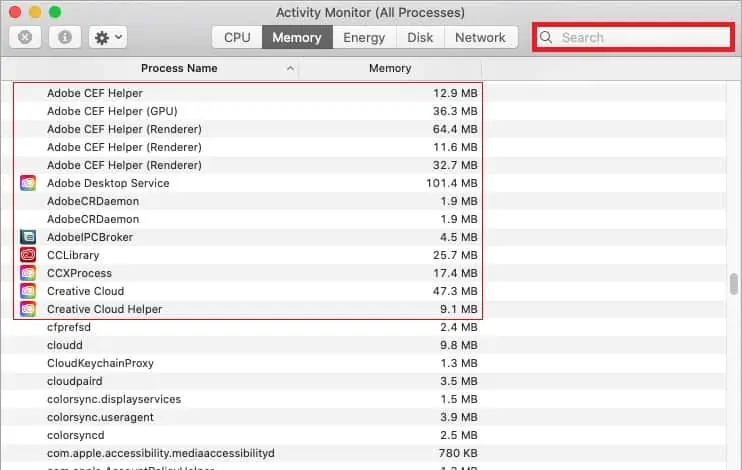This screenshot has height=470, width=742.
Task: Open the gear actions dropdown menu
Action: tap(107, 38)
